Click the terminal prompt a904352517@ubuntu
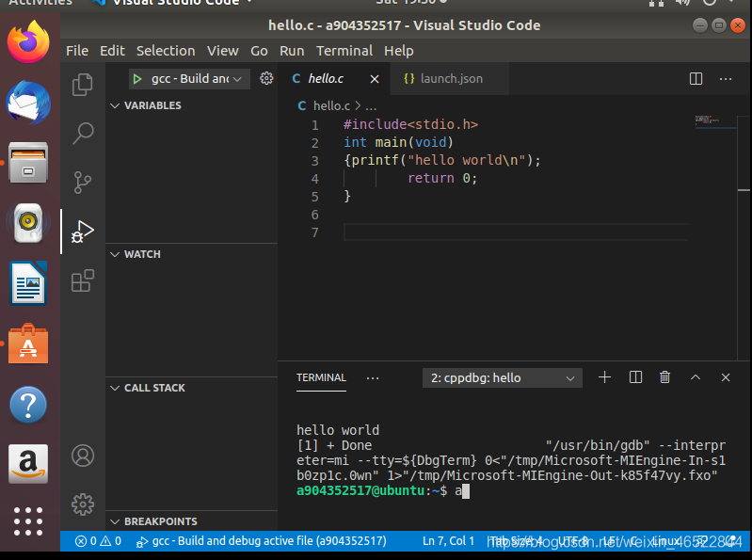This screenshot has height=560, width=752. click(x=360, y=491)
